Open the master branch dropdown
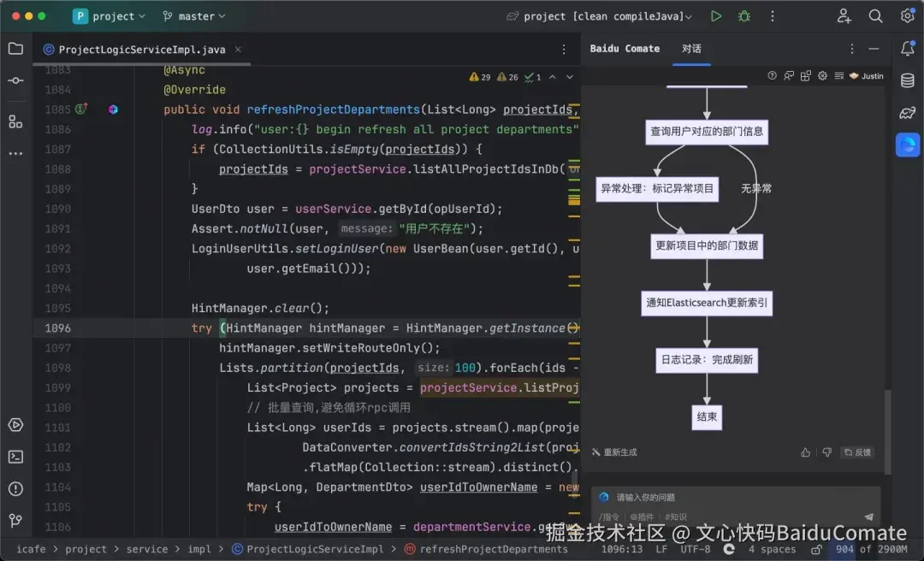 194,16
